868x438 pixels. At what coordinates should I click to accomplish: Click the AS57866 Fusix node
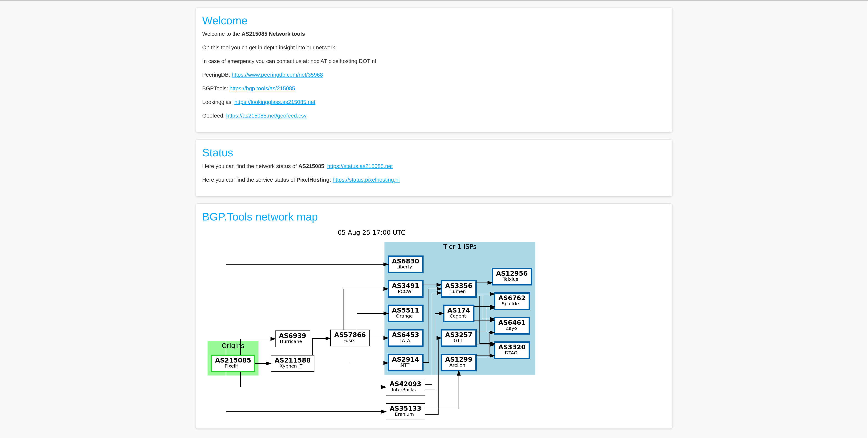[x=350, y=338]
